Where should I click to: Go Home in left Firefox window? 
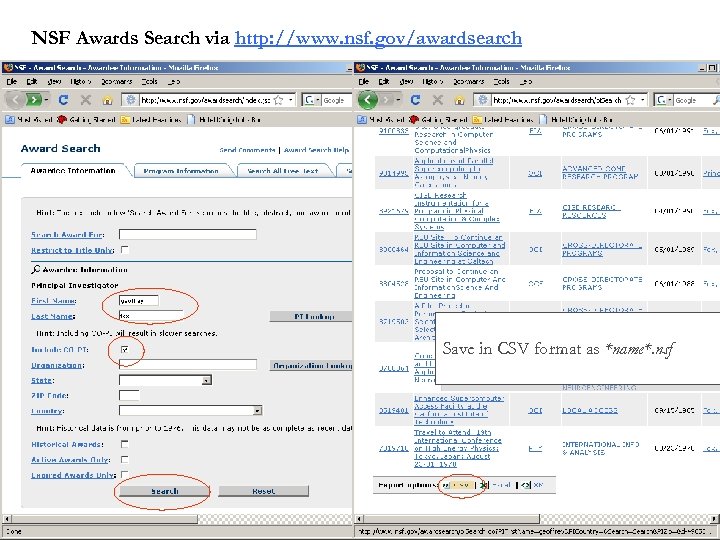[x=107, y=100]
